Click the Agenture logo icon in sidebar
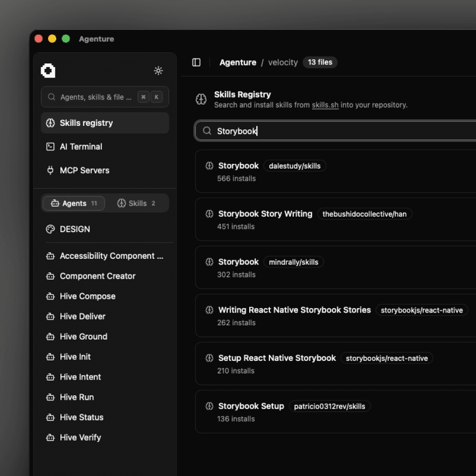The height and width of the screenshot is (476, 476). click(48, 71)
